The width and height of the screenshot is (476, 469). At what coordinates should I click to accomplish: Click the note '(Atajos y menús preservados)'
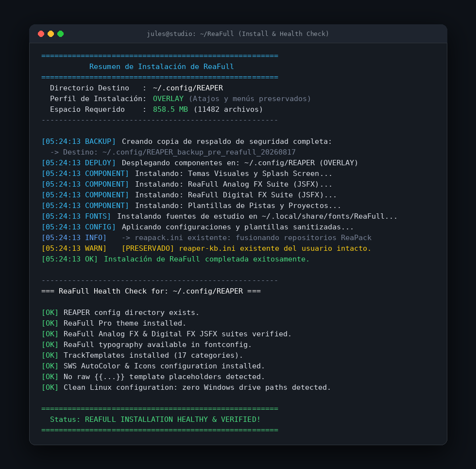click(x=250, y=99)
